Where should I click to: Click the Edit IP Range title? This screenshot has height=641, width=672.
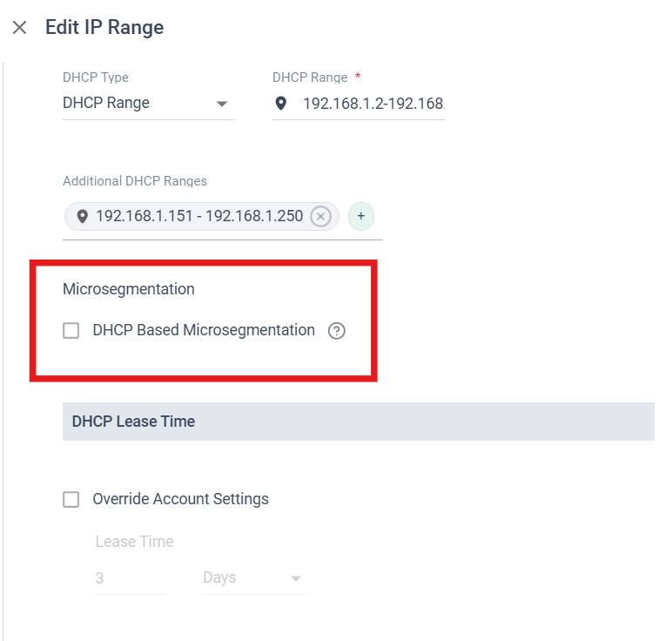pos(104,28)
